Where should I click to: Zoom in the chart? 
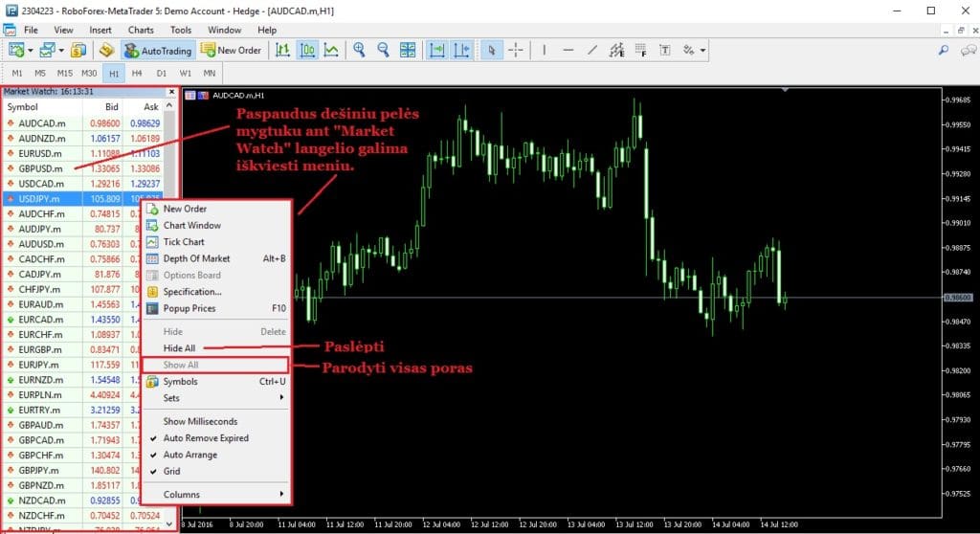pos(359,51)
